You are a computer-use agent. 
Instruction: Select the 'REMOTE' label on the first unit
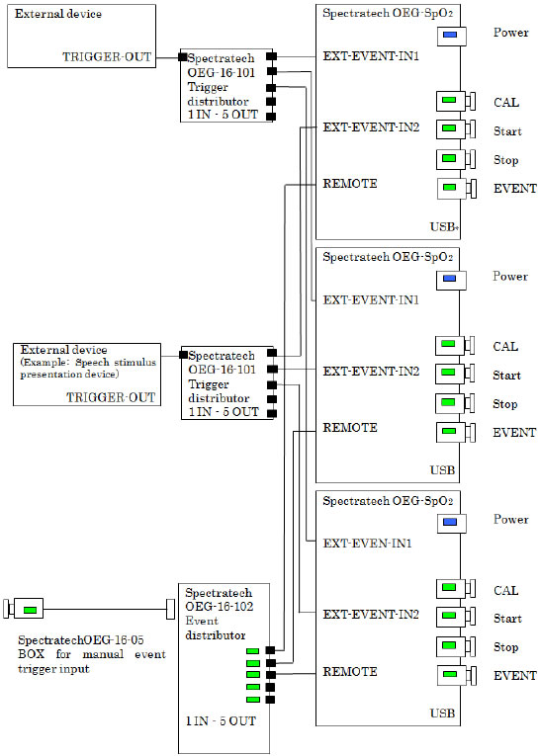coord(350,184)
